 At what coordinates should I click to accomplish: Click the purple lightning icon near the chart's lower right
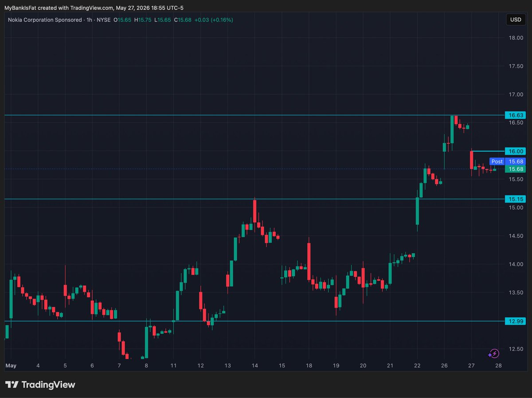(x=493, y=353)
